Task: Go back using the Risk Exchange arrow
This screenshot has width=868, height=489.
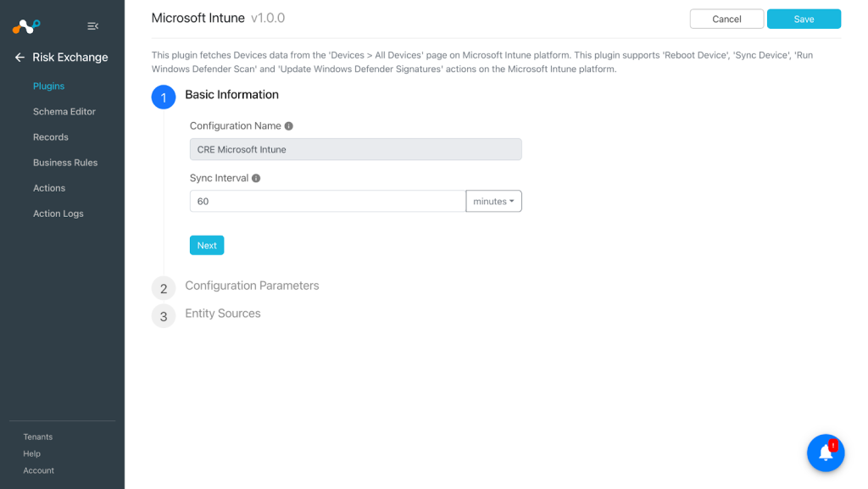Action: [x=20, y=57]
